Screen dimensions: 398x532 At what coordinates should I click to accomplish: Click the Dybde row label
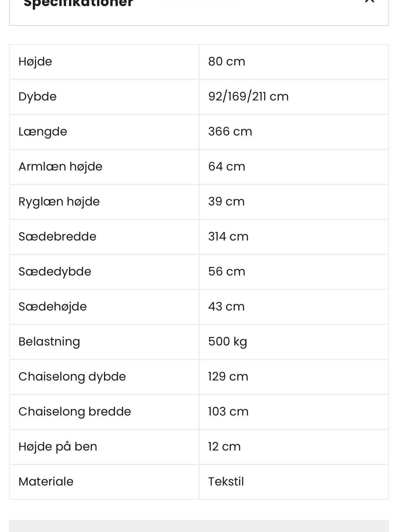pyautogui.click(x=37, y=96)
